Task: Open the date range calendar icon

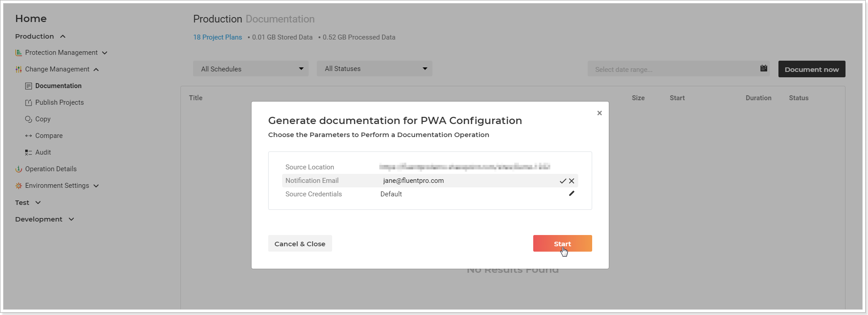Action: pyautogui.click(x=764, y=68)
